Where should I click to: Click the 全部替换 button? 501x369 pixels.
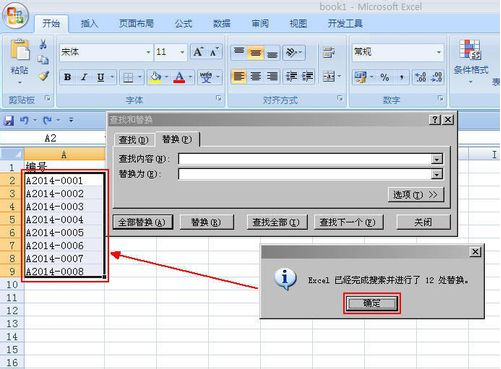click(x=143, y=222)
